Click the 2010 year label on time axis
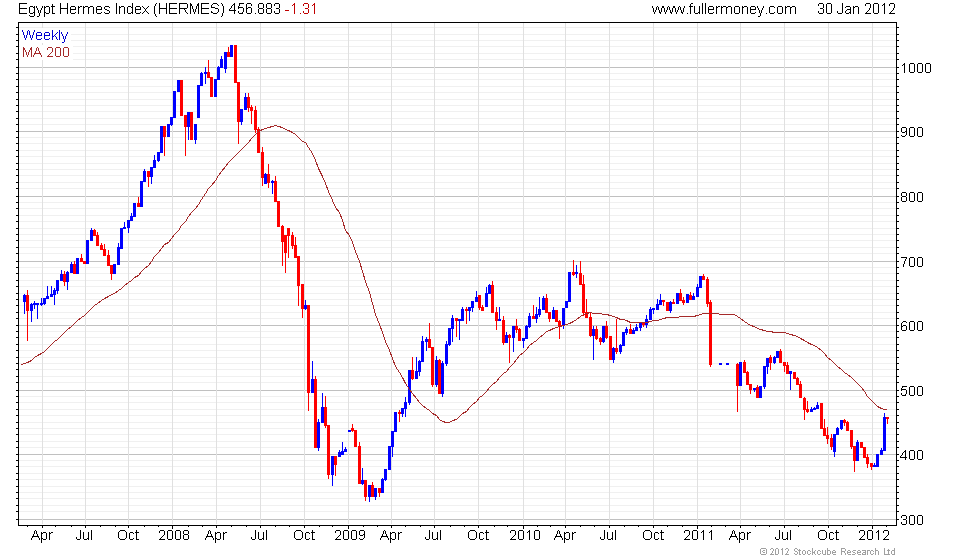The image size is (980, 560). 524,536
